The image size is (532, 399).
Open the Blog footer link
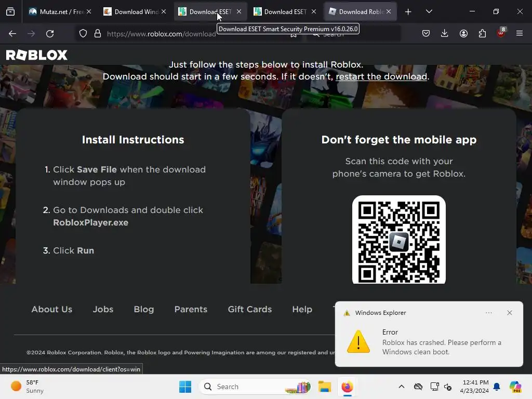point(144,310)
